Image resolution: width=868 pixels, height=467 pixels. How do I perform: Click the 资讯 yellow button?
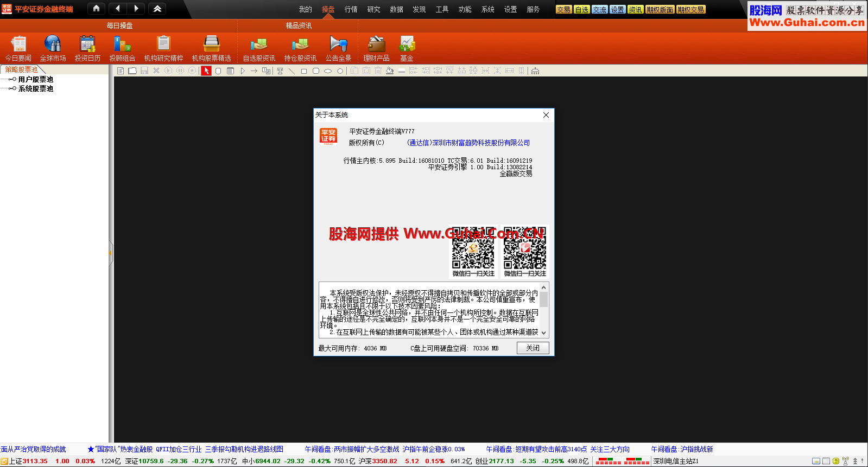635,9
